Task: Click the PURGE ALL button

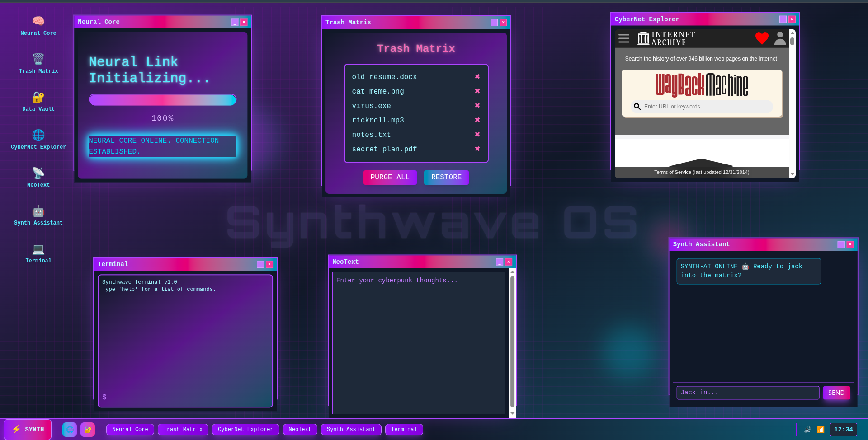Action: tap(390, 178)
